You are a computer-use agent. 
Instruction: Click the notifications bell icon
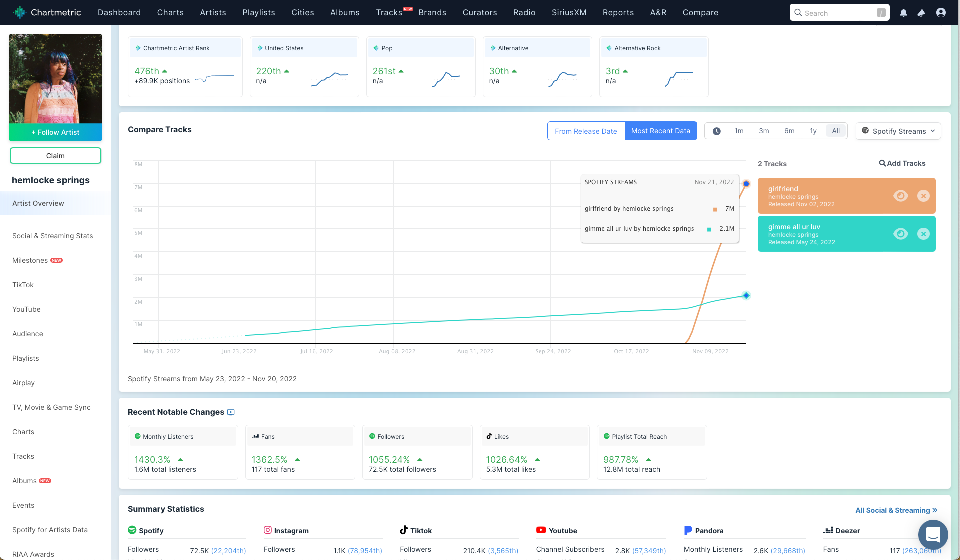tap(903, 13)
